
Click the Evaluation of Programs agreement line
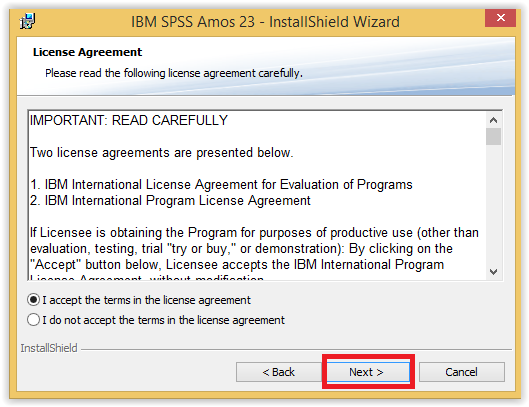coord(221,185)
